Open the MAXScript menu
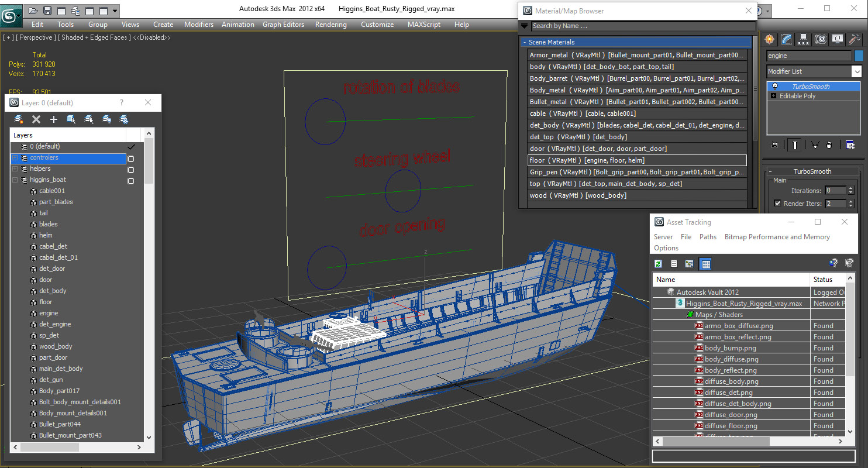868x468 pixels. (424, 25)
